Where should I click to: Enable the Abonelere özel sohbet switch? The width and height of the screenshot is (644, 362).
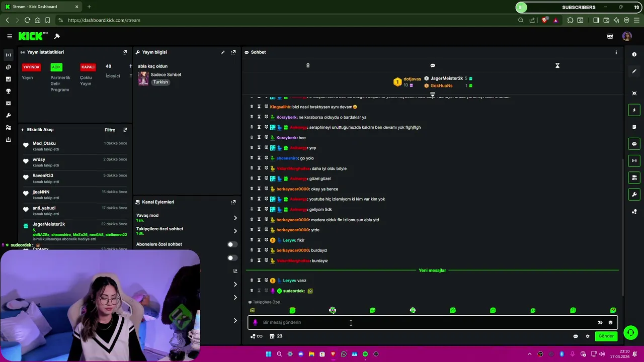[x=231, y=244]
